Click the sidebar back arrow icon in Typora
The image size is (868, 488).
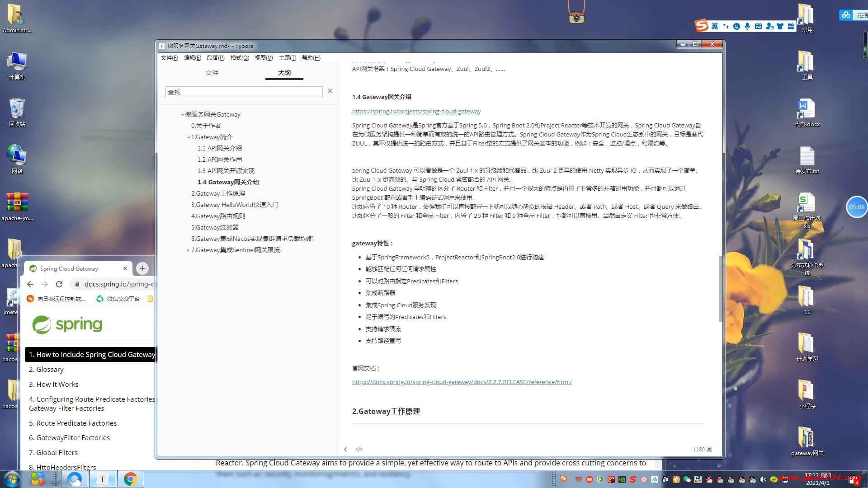tap(345, 449)
